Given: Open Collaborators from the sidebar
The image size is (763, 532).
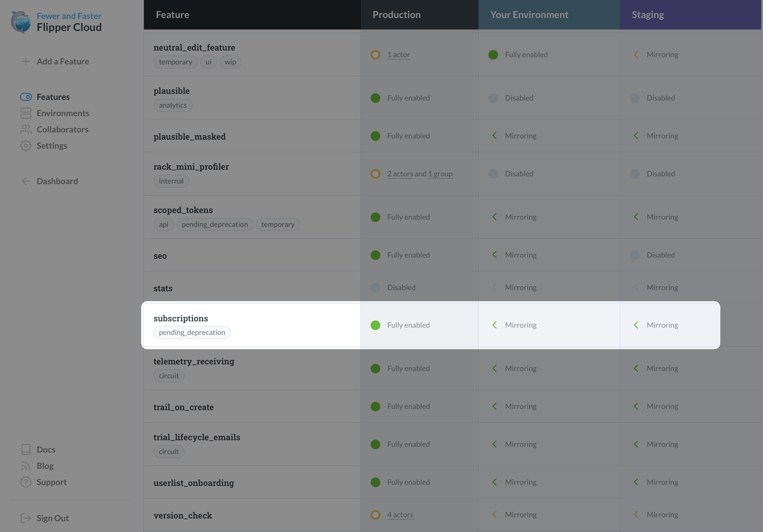Looking at the screenshot, I should coord(62,129).
